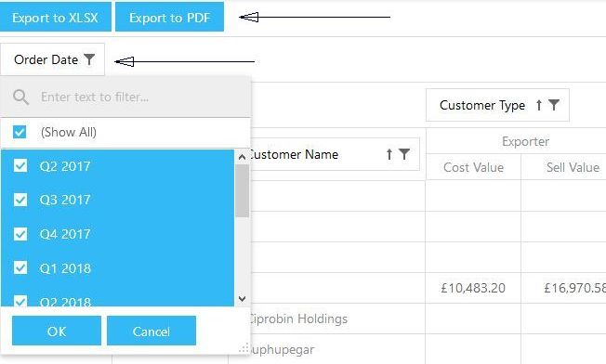The width and height of the screenshot is (606, 364).
Task: Click the Export to XLSX button
Action: click(55, 17)
